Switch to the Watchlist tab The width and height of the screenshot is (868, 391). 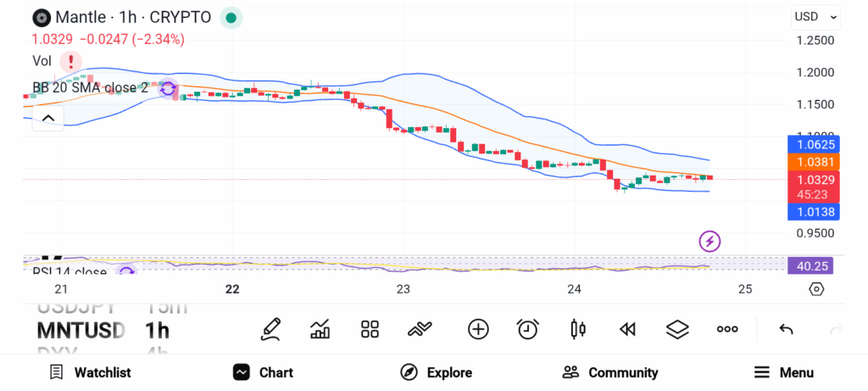click(x=90, y=372)
